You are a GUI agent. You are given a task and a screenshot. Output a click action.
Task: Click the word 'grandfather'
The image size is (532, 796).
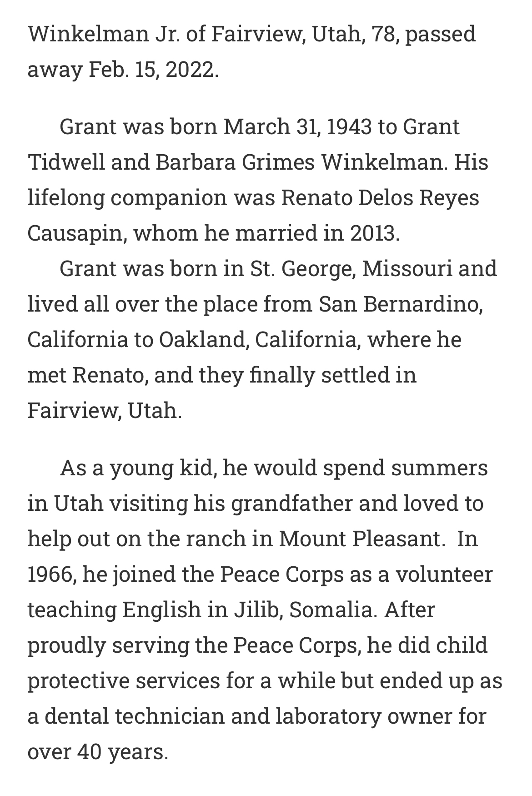coord(292,504)
